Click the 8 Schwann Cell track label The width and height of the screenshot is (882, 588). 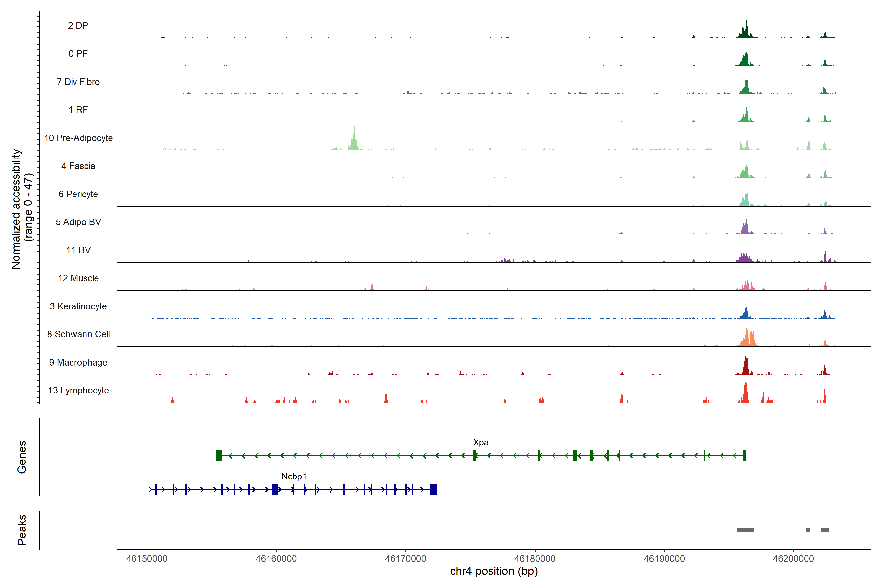tap(78, 334)
